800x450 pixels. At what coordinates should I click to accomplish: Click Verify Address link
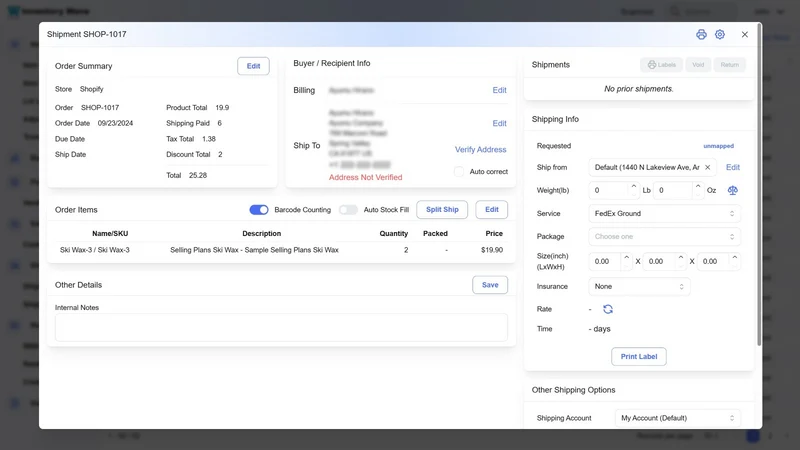pos(481,149)
